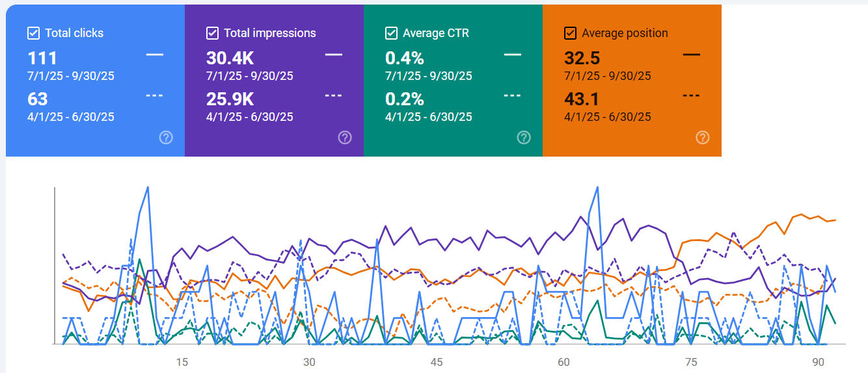The height and width of the screenshot is (373, 868).
Task: Click the Average CTR card label text
Action: point(435,33)
